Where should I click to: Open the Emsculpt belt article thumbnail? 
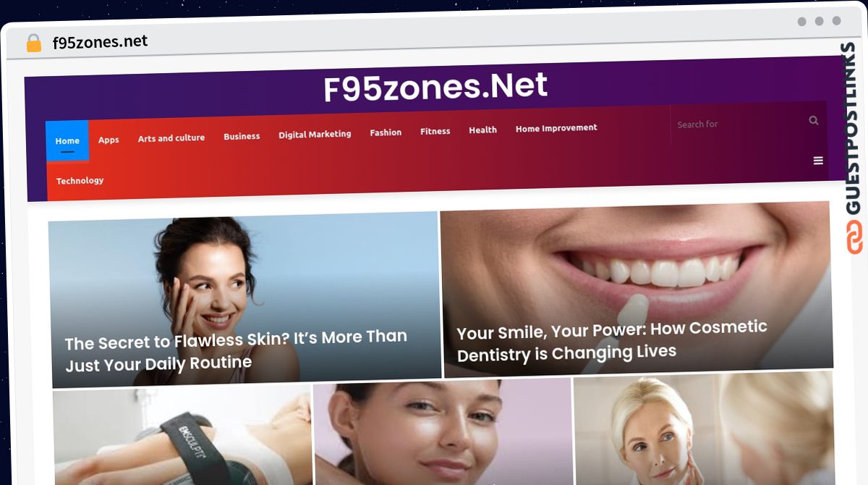183,435
